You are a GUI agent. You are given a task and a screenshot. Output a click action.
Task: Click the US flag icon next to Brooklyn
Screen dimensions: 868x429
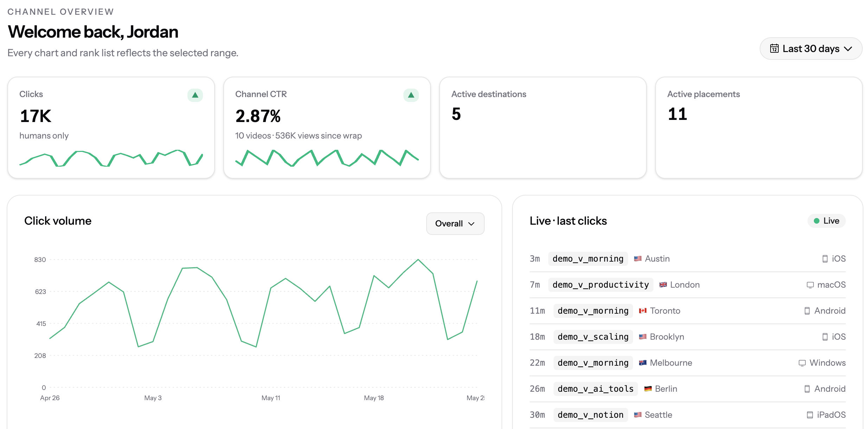pos(643,337)
